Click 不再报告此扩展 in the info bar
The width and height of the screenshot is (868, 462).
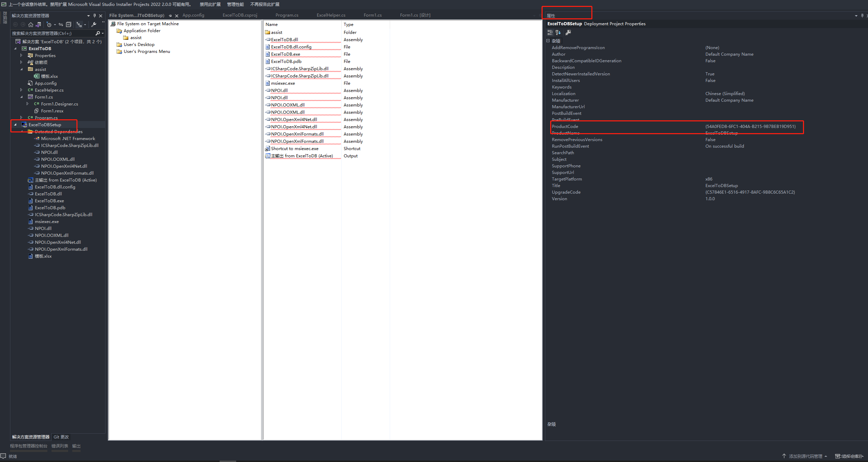click(265, 4)
